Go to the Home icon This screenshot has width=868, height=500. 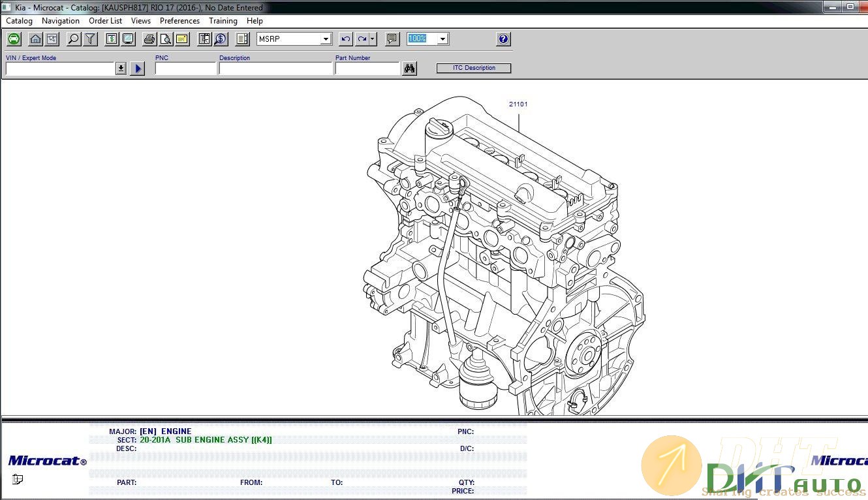(x=36, y=39)
